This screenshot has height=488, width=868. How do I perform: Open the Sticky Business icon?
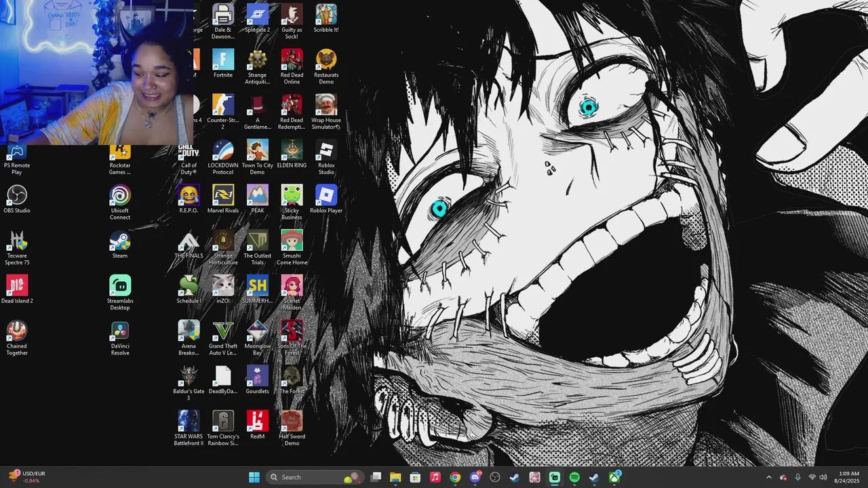(292, 202)
